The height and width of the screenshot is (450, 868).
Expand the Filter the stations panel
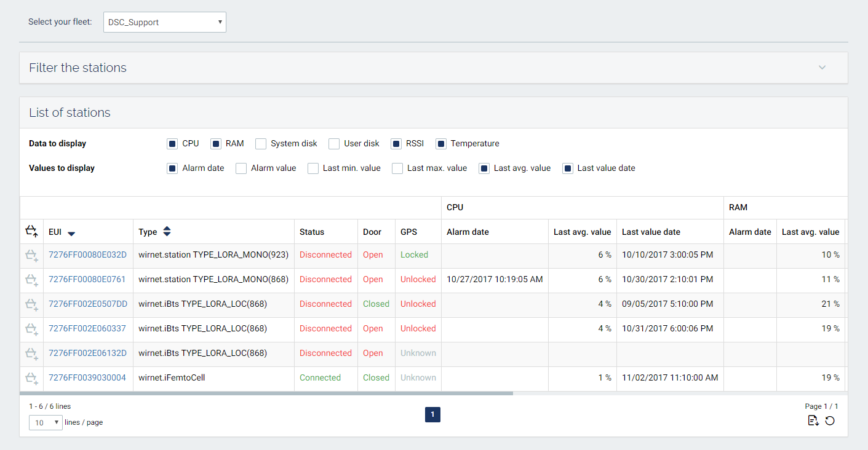pyautogui.click(x=822, y=68)
